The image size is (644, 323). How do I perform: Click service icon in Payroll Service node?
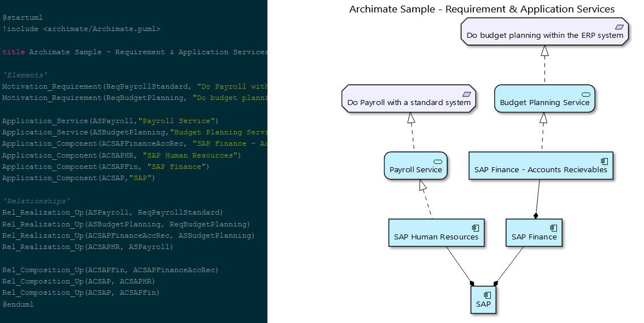(x=438, y=161)
